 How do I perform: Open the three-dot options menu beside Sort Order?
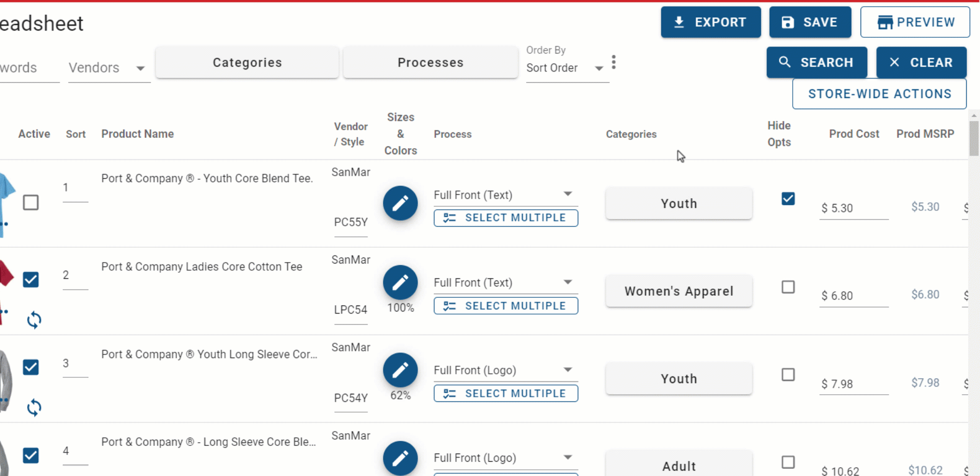[614, 62]
